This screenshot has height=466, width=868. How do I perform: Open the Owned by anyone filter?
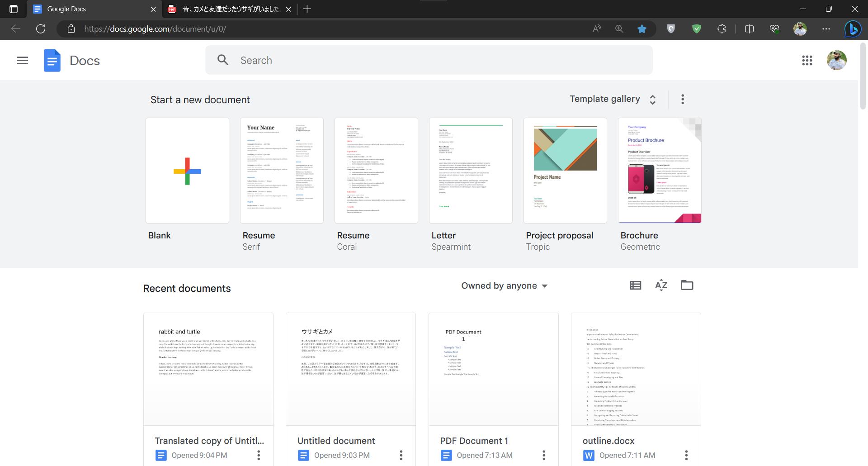click(x=504, y=285)
